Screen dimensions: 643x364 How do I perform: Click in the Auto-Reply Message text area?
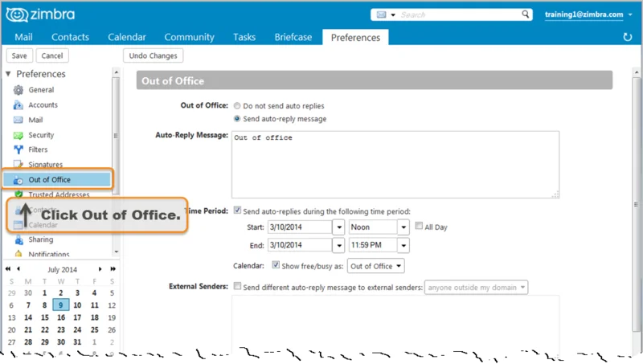point(395,165)
